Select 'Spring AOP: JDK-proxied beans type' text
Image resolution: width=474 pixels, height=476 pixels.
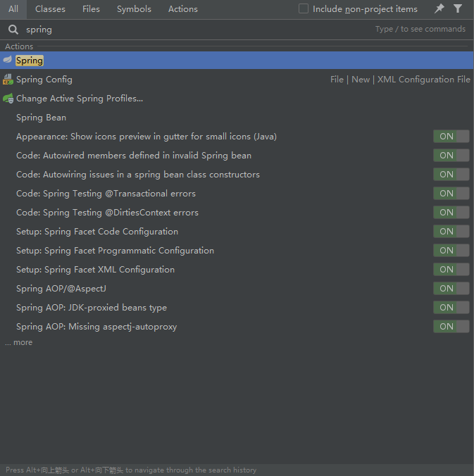(92, 308)
